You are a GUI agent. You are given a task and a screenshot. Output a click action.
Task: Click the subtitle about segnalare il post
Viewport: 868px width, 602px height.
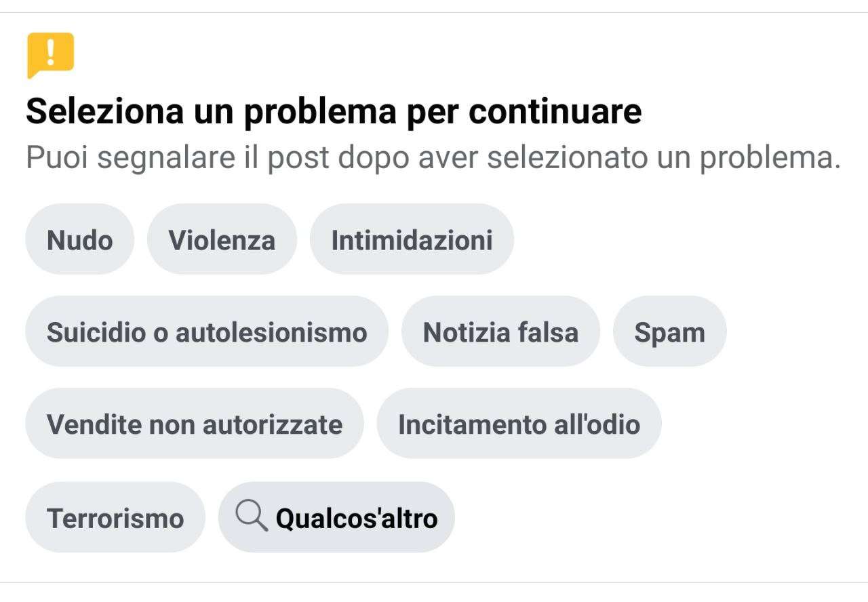pos(433,158)
